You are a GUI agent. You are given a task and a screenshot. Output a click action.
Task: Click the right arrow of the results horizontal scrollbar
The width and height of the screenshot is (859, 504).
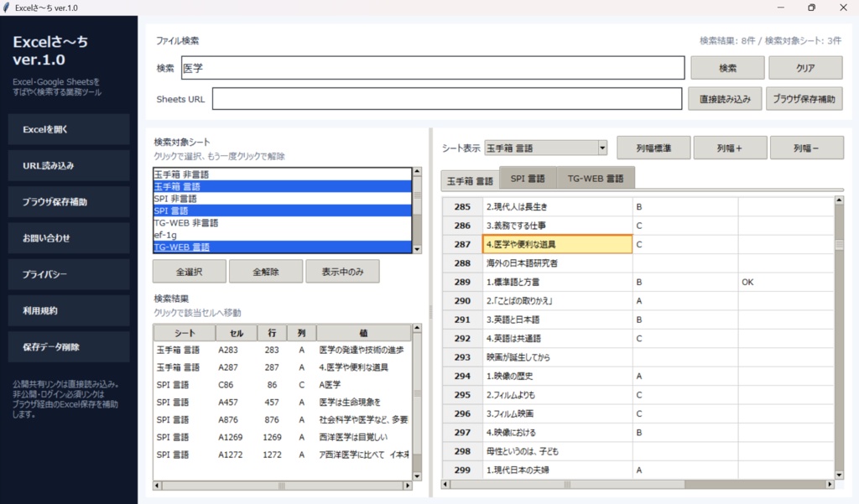(407, 486)
